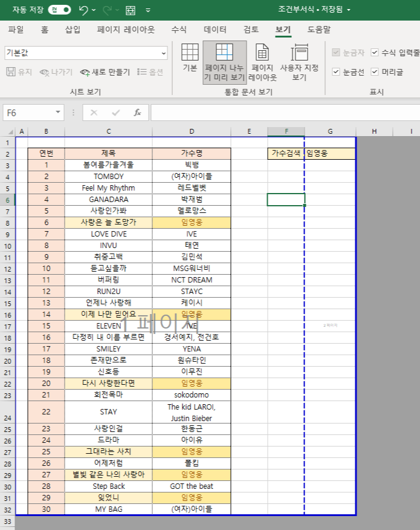Open Customize Quick Access Toolbar dropdown
The height and width of the screenshot is (530, 420).
tap(148, 10)
